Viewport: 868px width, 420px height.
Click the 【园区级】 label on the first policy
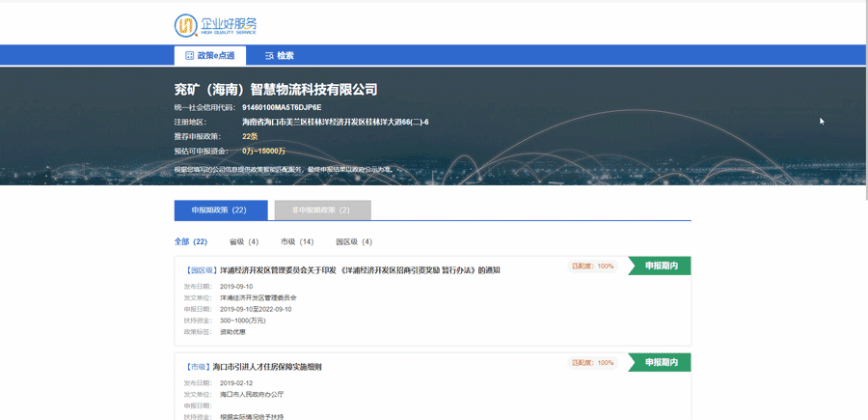tap(200, 270)
